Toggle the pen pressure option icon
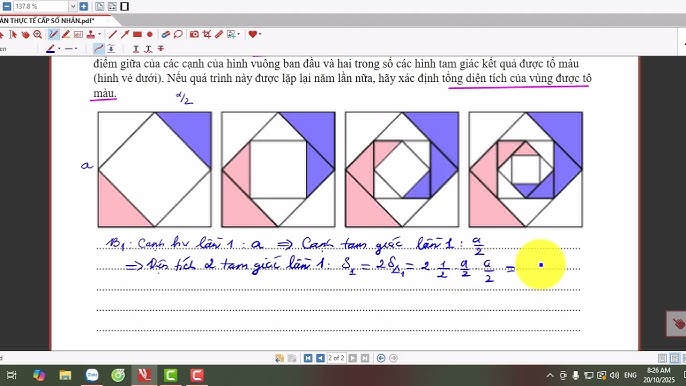The width and height of the screenshot is (686, 386). pos(111,49)
